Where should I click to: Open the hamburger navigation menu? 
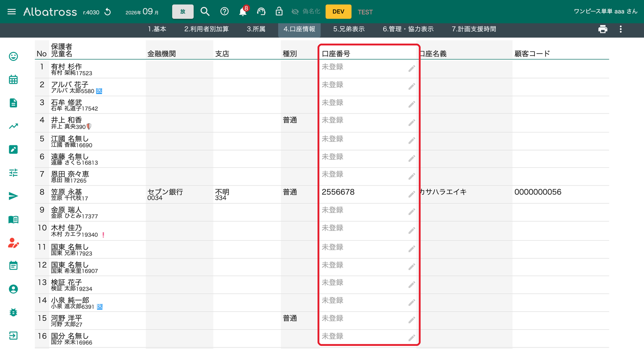coord(12,12)
